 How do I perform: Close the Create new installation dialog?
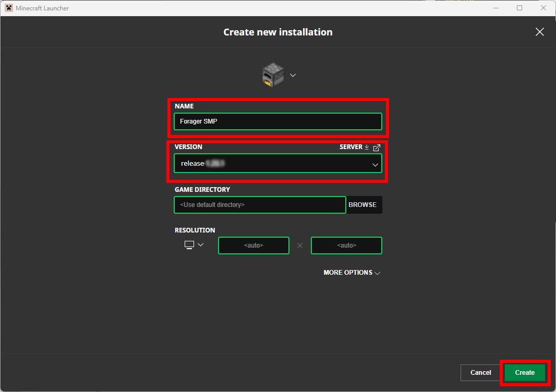540,32
